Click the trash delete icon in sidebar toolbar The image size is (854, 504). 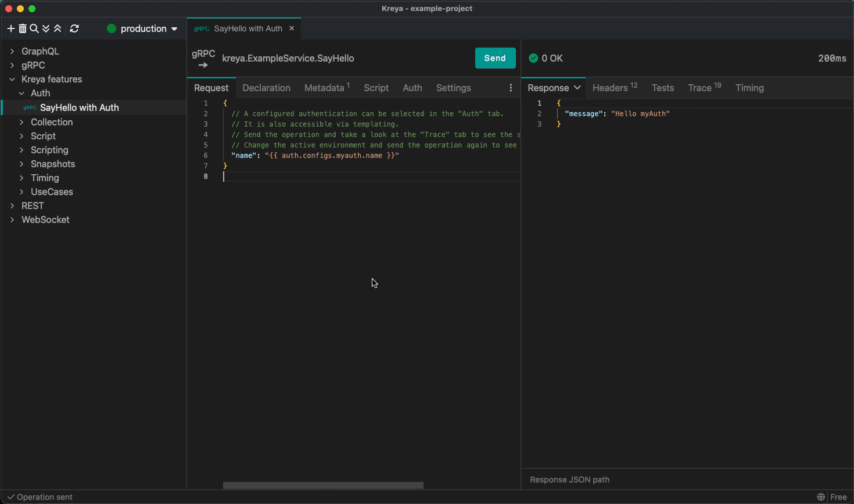tap(23, 28)
